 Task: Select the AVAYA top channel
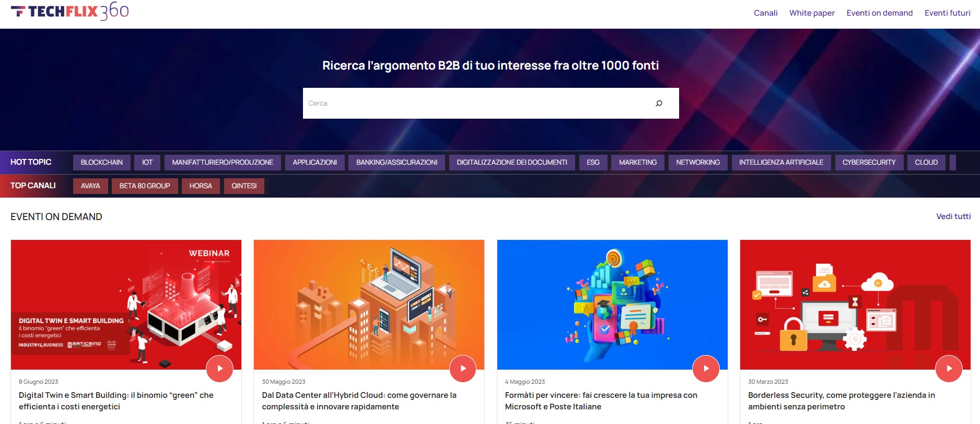[x=90, y=186]
